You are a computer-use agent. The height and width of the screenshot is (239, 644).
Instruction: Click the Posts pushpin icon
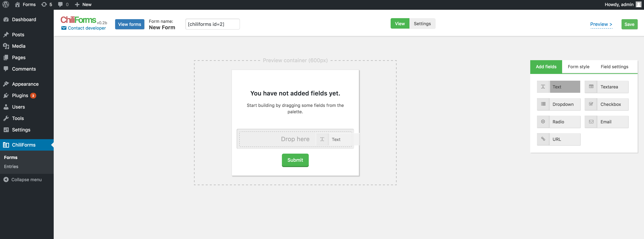click(x=6, y=35)
